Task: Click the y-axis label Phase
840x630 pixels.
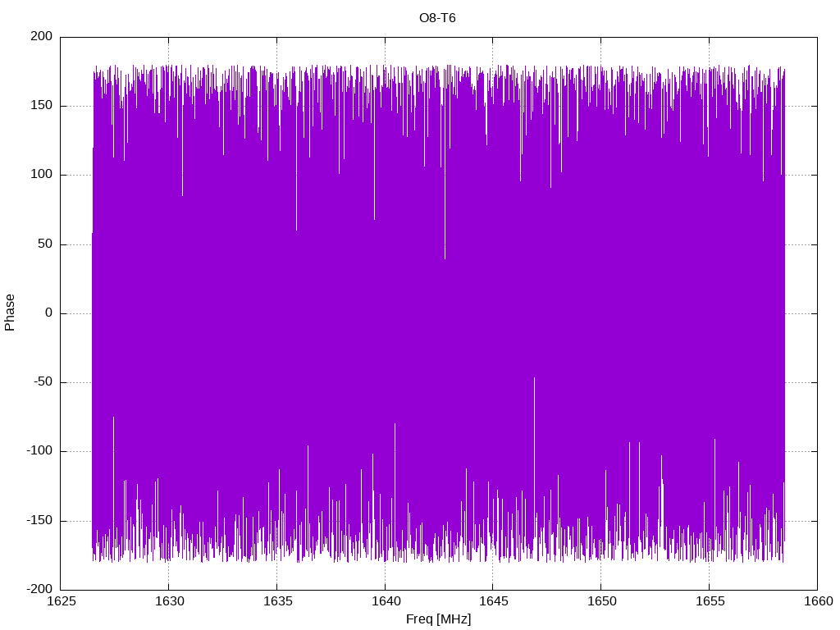Action: pos(10,313)
